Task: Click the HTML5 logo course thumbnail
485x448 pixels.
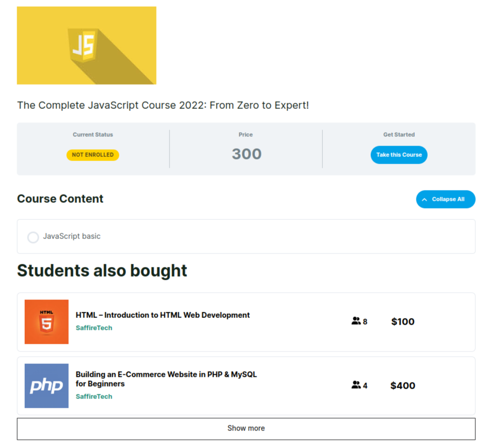Action: (46, 322)
